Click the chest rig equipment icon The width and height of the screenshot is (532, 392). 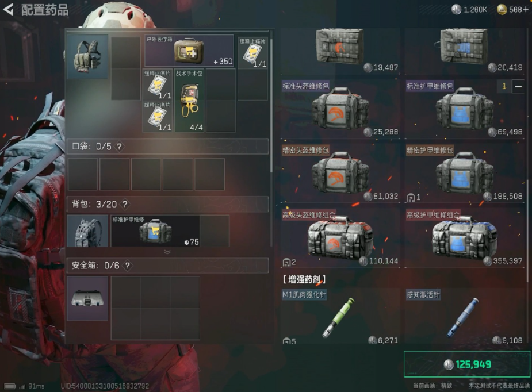pos(87,57)
